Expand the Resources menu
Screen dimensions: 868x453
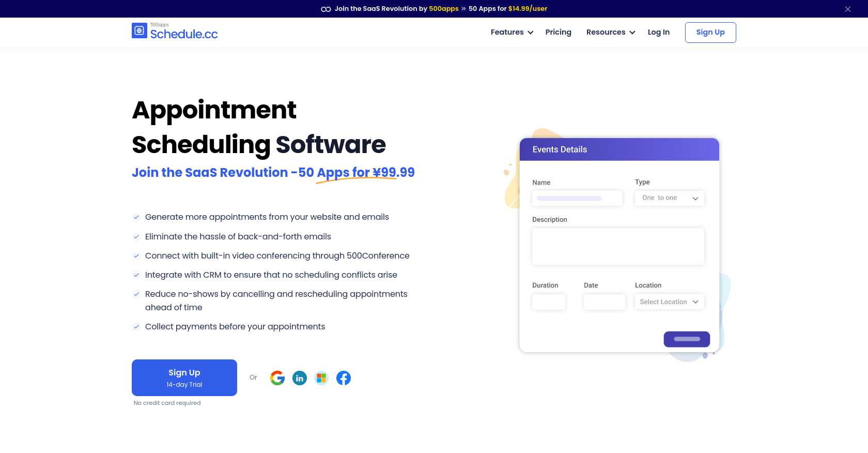611,32
